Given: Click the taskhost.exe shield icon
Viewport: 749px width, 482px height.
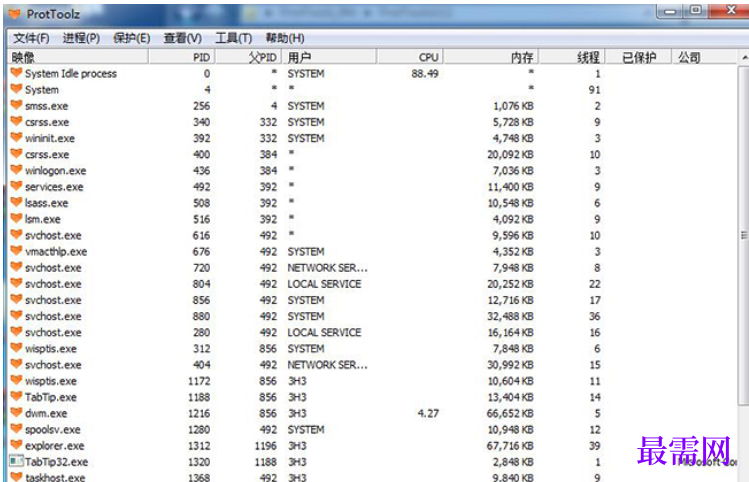Looking at the screenshot, I should (x=16, y=477).
